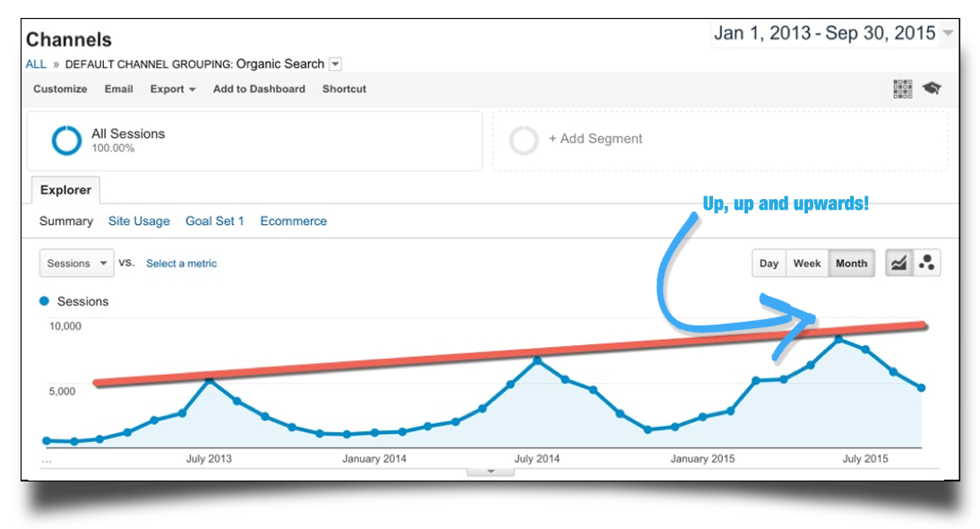Open the Ecommerce tab

pyautogui.click(x=293, y=221)
